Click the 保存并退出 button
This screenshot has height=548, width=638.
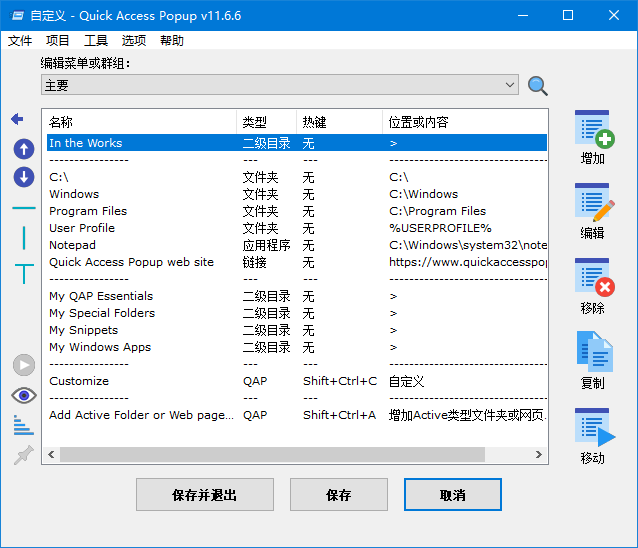[x=205, y=495]
